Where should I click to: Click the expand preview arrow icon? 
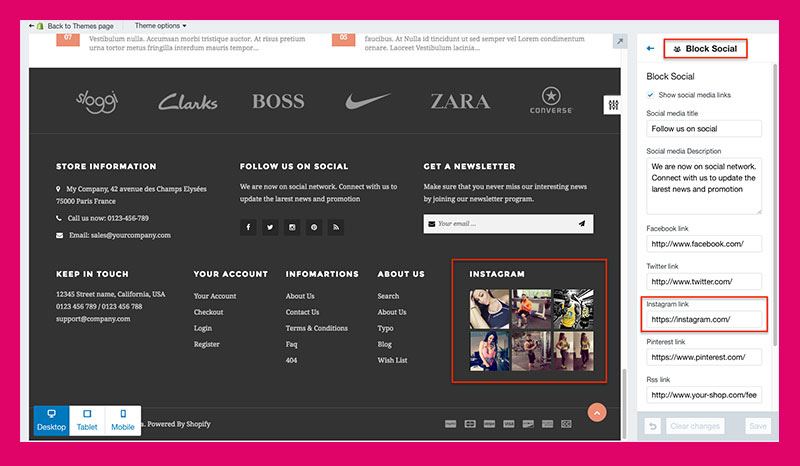(619, 42)
